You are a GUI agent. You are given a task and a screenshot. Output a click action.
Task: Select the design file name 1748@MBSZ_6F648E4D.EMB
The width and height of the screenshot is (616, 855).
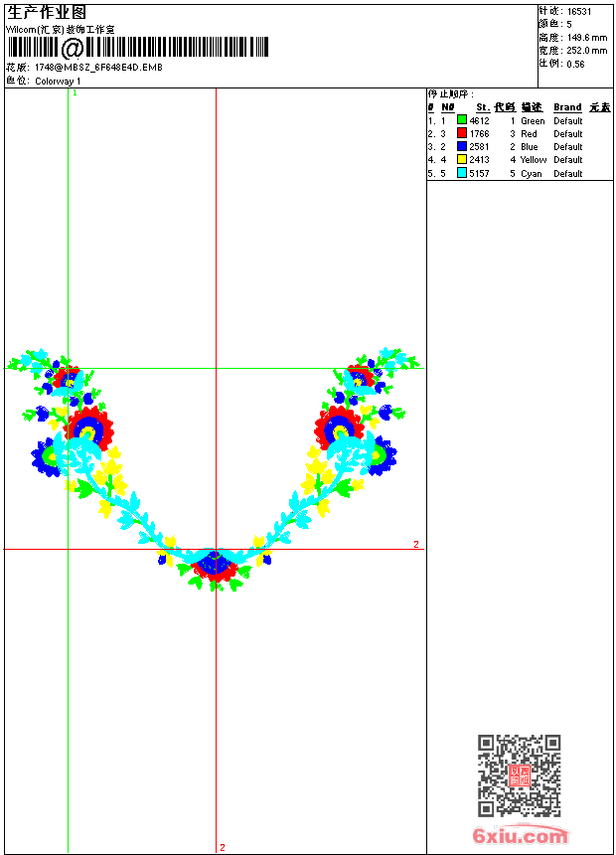[98, 68]
